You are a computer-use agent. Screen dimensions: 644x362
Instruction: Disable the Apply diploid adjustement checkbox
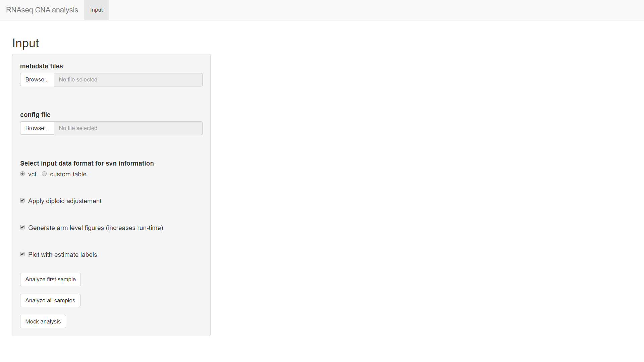click(x=22, y=201)
